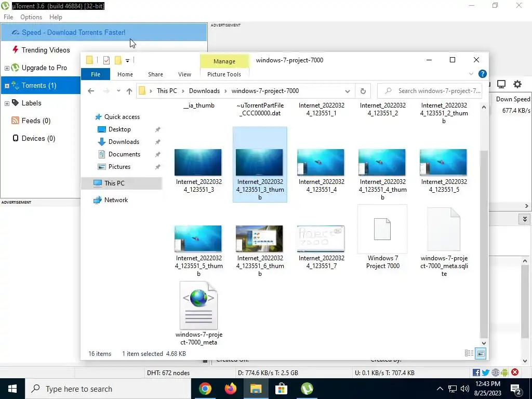Click uTorrent remote monitor icon
Viewport: 532px width, 399px height.
pyautogui.click(x=501, y=84)
